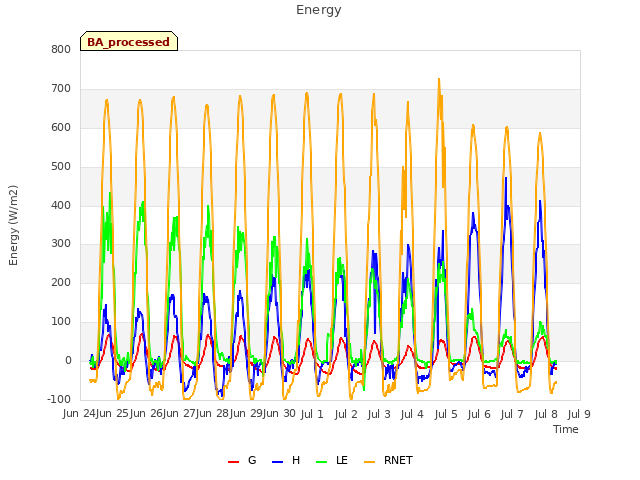This screenshot has width=640, height=480.
Task: Click the -100 y-axis tick label
Action: pos(59,399)
